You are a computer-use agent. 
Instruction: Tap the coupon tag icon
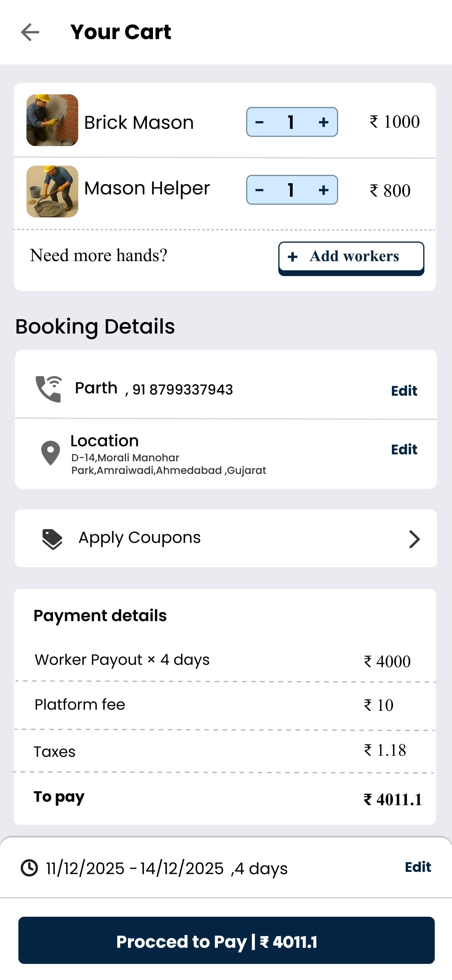(x=52, y=539)
